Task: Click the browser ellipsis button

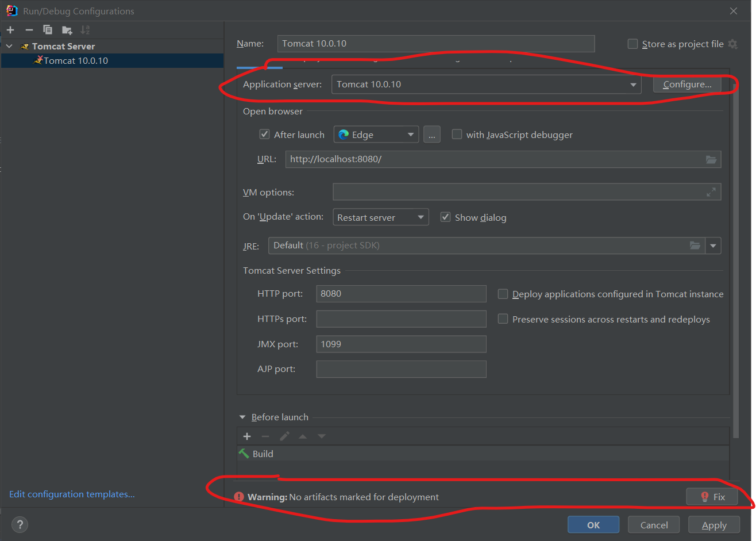Action: [431, 135]
